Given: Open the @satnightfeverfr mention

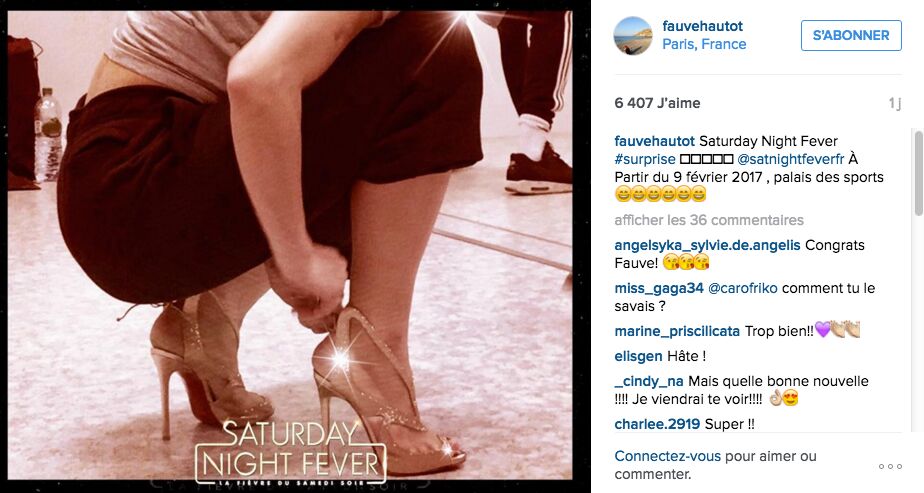Looking at the screenshot, I should click(x=790, y=159).
